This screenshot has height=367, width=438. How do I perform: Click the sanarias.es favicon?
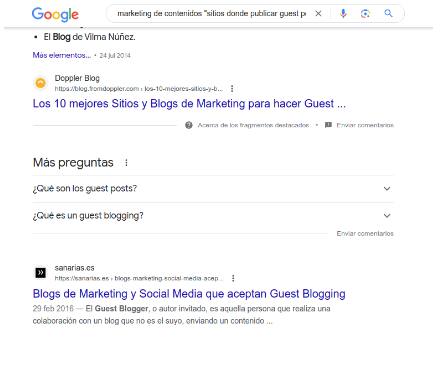(x=41, y=273)
